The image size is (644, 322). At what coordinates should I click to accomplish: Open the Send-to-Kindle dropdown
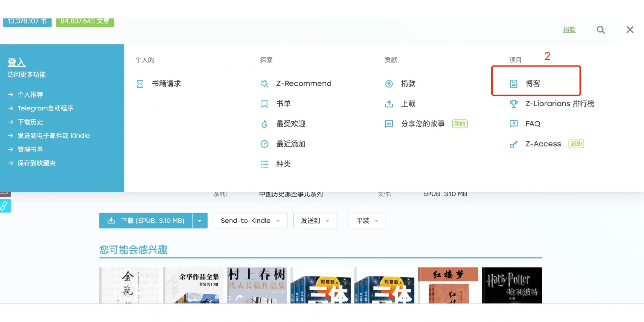click(250, 221)
